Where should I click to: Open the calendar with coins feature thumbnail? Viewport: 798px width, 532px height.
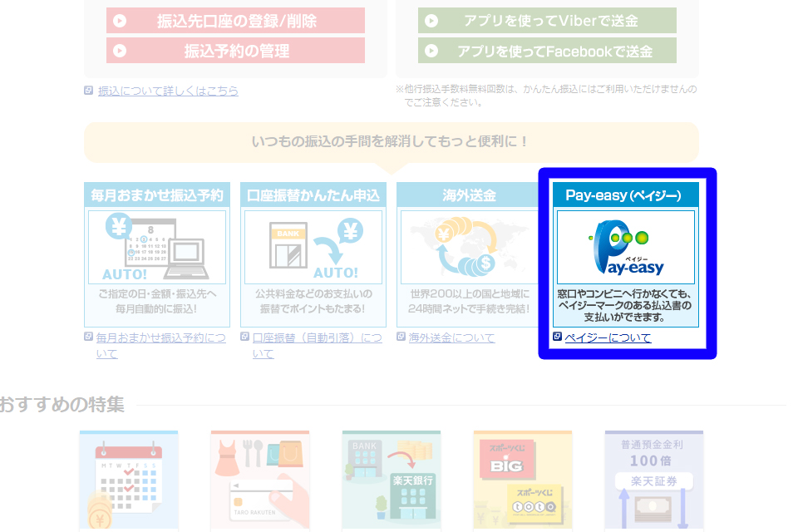click(x=129, y=481)
